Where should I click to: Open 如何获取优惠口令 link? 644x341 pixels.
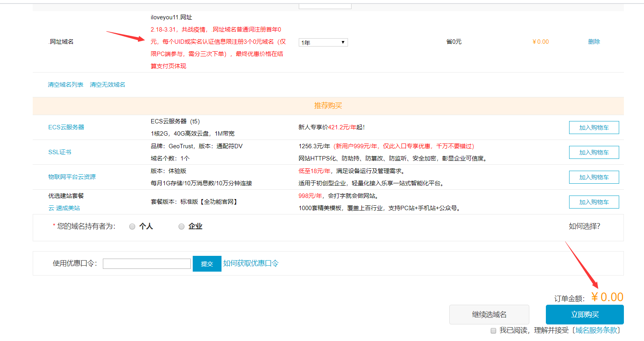pyautogui.click(x=251, y=263)
